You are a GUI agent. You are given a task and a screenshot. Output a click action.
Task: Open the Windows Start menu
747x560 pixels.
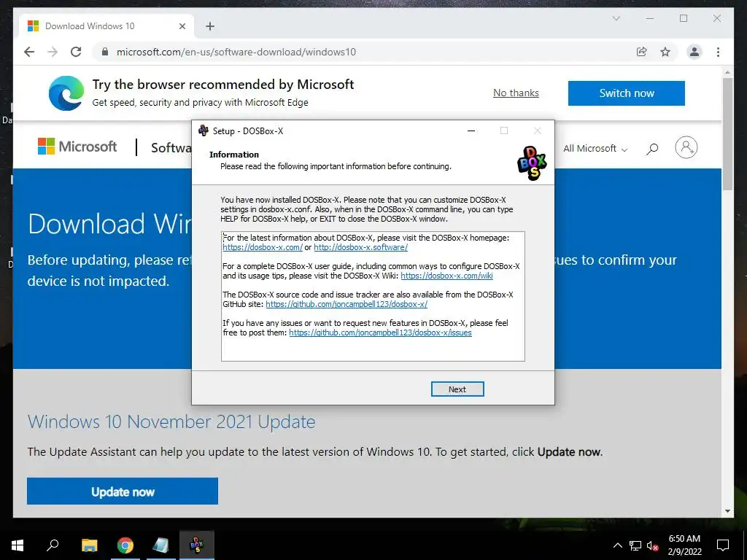point(18,545)
